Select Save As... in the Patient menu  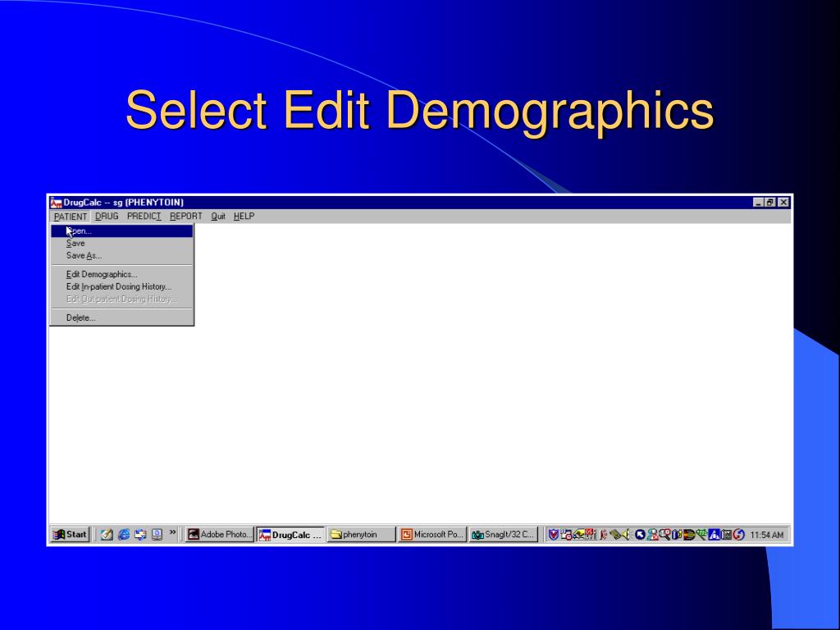121,256
